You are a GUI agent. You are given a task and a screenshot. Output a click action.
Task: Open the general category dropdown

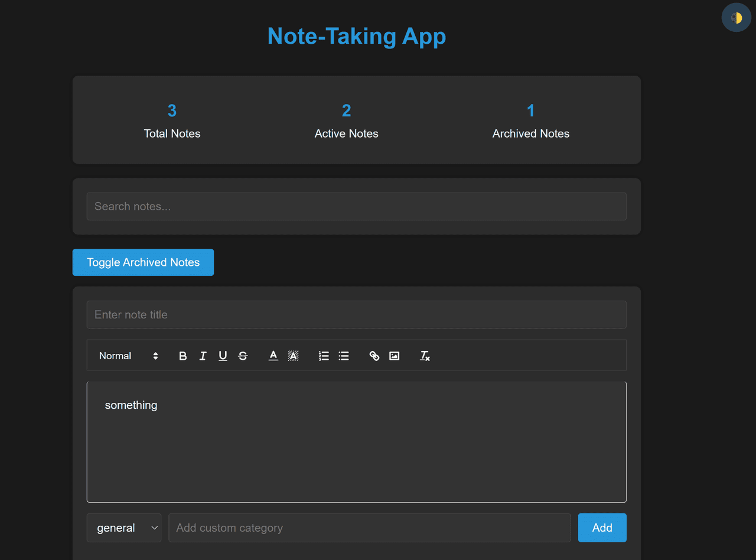click(x=124, y=528)
